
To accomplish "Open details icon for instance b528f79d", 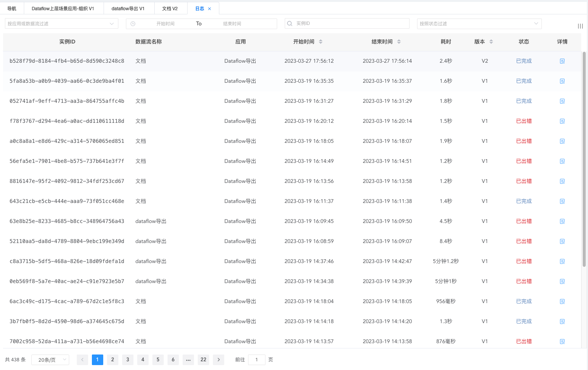I will click(x=562, y=61).
